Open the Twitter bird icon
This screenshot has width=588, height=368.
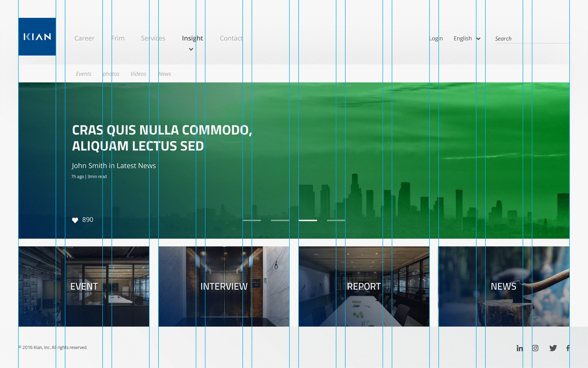(553, 348)
